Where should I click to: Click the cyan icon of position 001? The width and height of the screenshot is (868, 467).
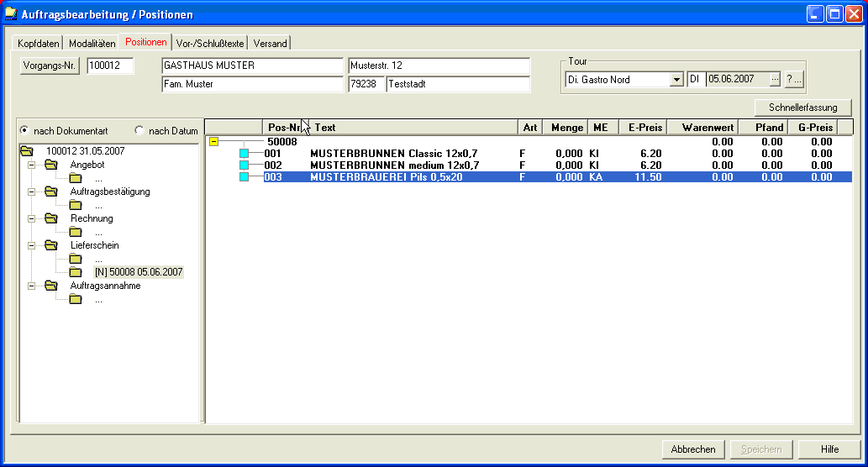click(x=245, y=154)
